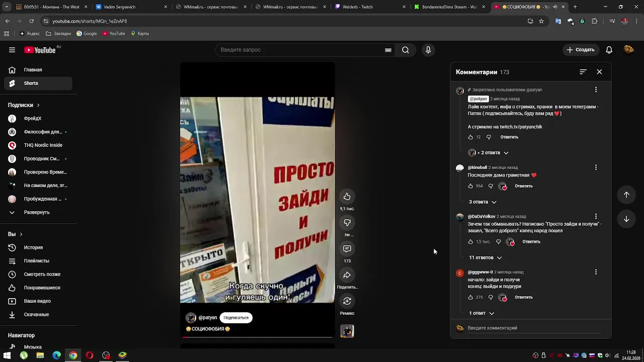Go to Главная in the sidebar

coord(38,70)
